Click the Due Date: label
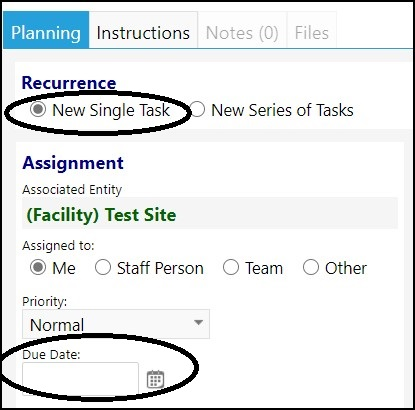This screenshot has height=410, width=415. [51, 354]
